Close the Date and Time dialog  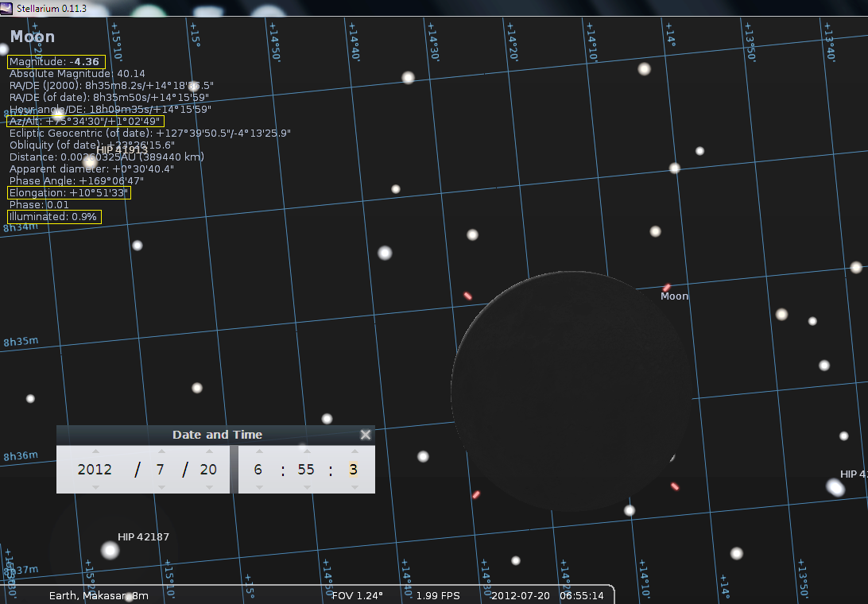pos(366,435)
